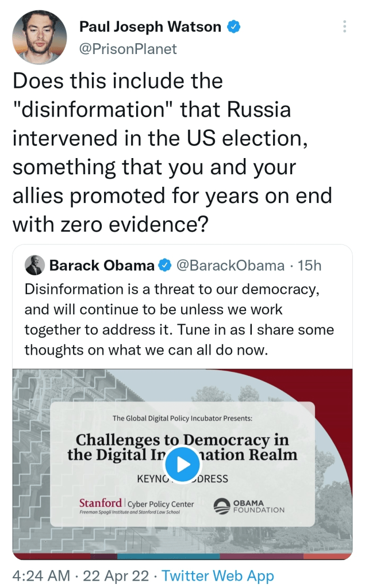Click the 22 Apr 22 date
Image resolution: width=365 pixels, height=588 pixels.
pos(115,575)
